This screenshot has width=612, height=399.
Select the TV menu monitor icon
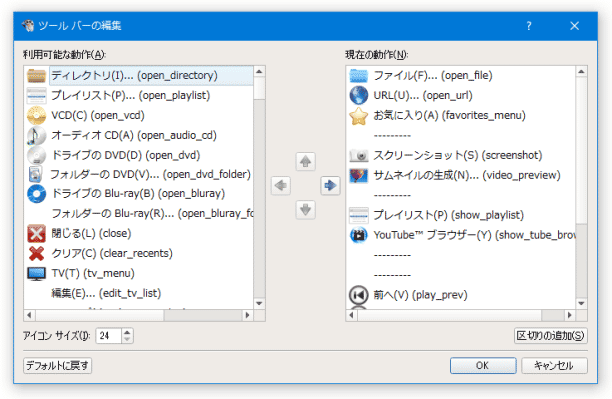click(36, 273)
